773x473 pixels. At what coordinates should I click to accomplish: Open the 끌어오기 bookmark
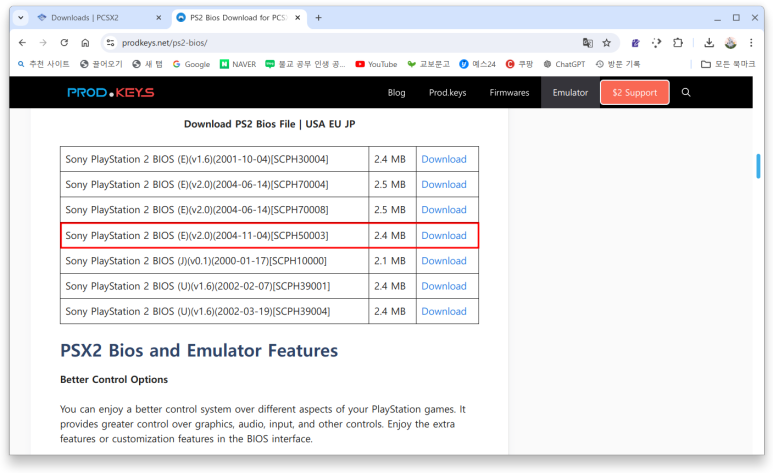[102, 64]
